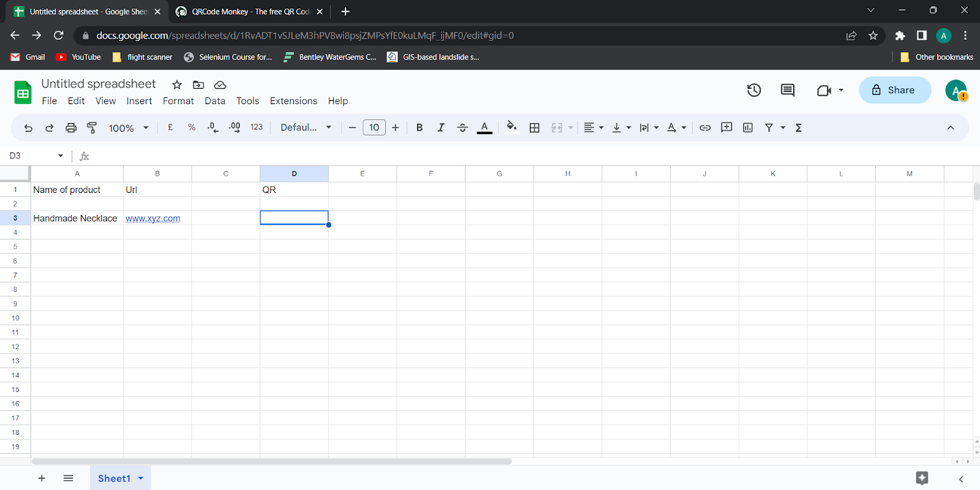Decrease font size with minus button
Image resolution: width=980 pixels, height=490 pixels.
coord(352,127)
